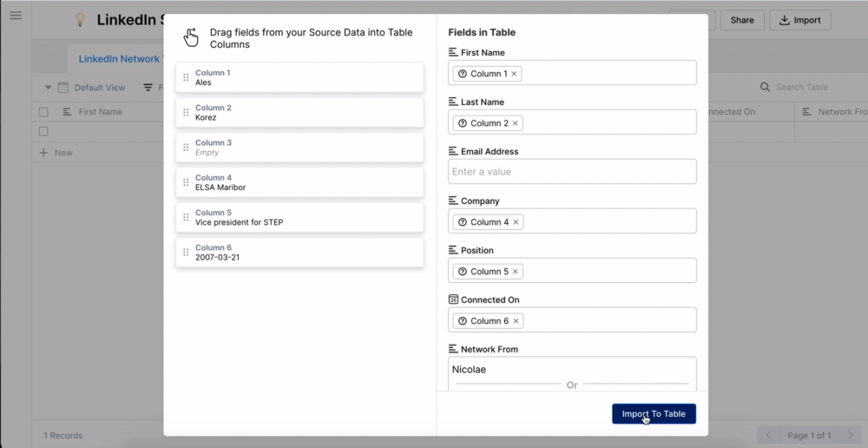The height and width of the screenshot is (448, 868).
Task: Select the Column 6 2007-03-21 source card
Action: [x=299, y=252]
